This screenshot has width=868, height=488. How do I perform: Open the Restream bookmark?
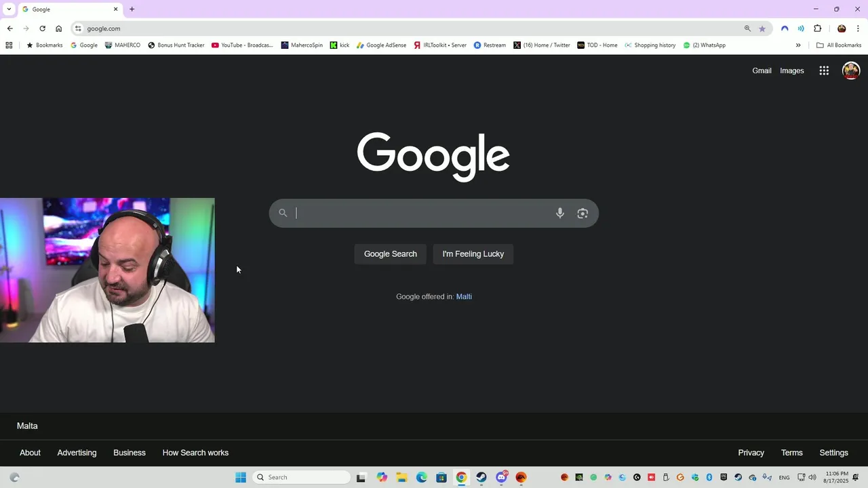click(490, 45)
